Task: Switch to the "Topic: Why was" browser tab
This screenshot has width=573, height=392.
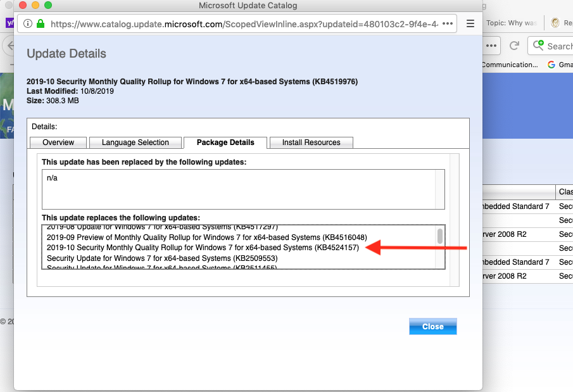Action: (513, 23)
